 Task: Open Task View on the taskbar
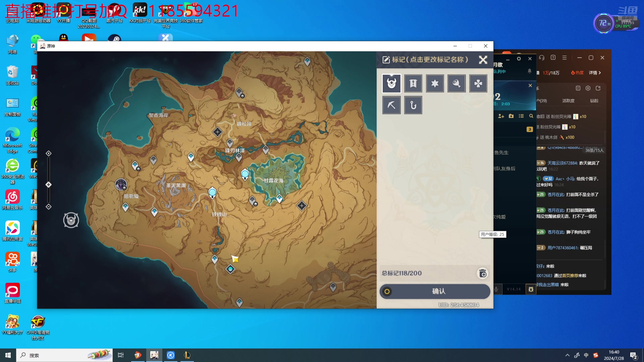[x=121, y=355]
